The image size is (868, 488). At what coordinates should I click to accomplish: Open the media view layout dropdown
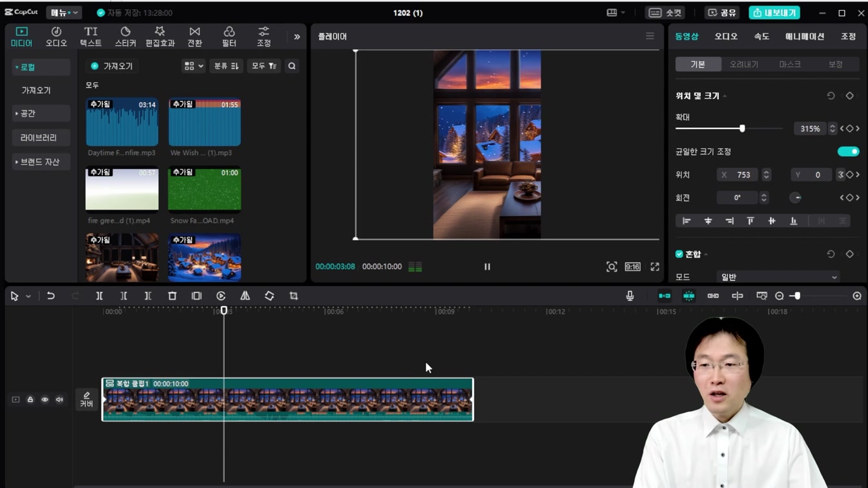point(193,66)
